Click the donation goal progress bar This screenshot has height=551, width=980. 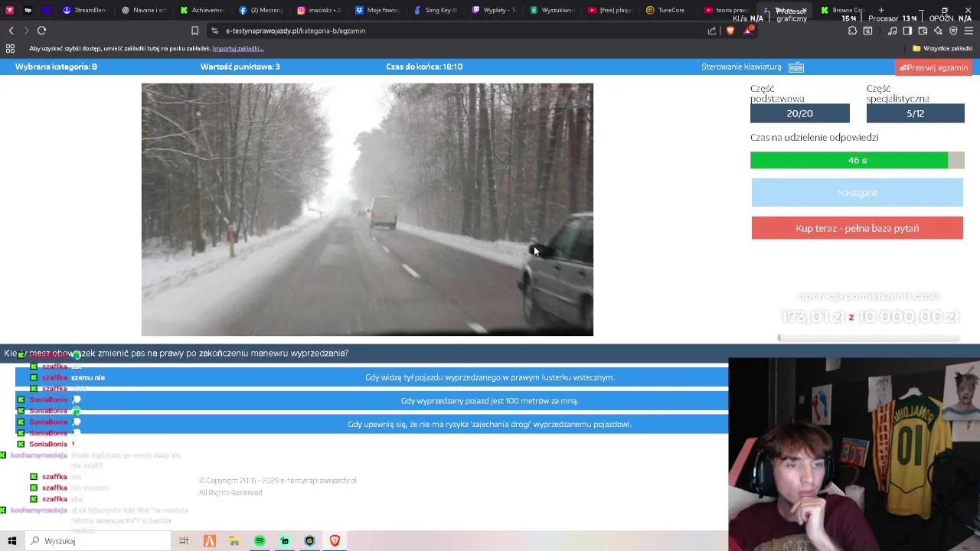(869, 337)
